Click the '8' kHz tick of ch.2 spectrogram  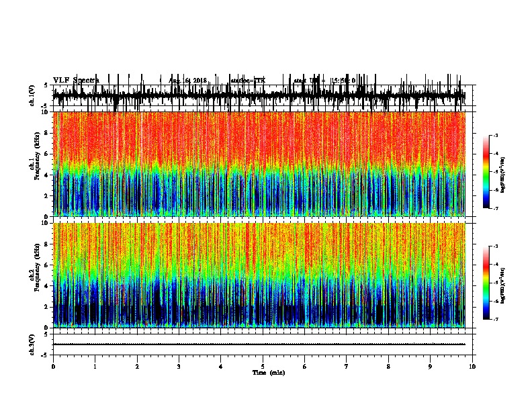tap(47, 244)
